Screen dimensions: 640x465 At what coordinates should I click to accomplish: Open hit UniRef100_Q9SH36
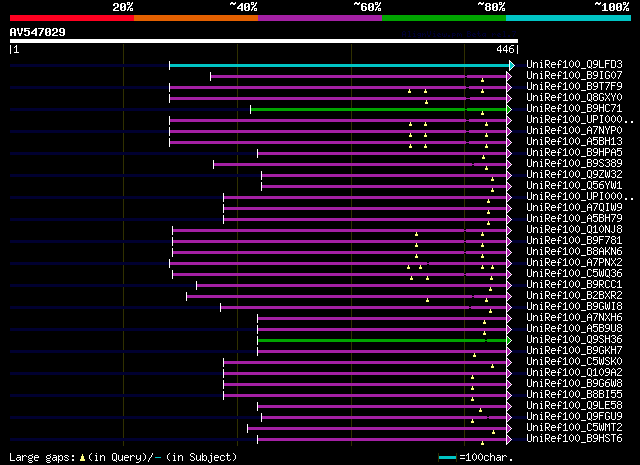pos(574,340)
